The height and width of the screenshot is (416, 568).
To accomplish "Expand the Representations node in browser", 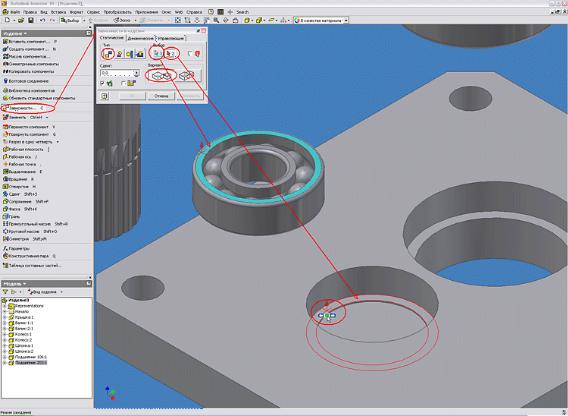I will pyautogui.click(x=5, y=306).
